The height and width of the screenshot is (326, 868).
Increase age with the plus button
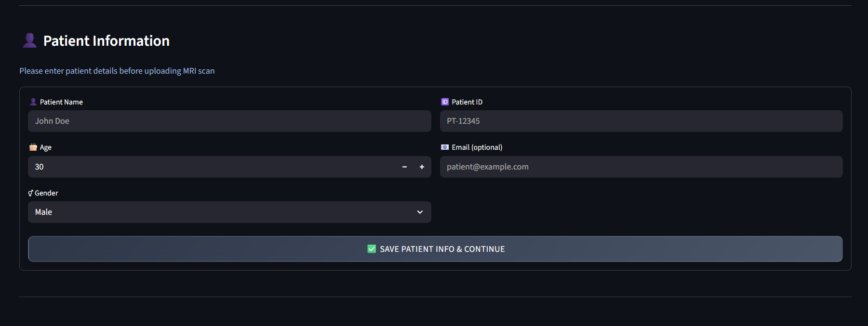pos(422,167)
